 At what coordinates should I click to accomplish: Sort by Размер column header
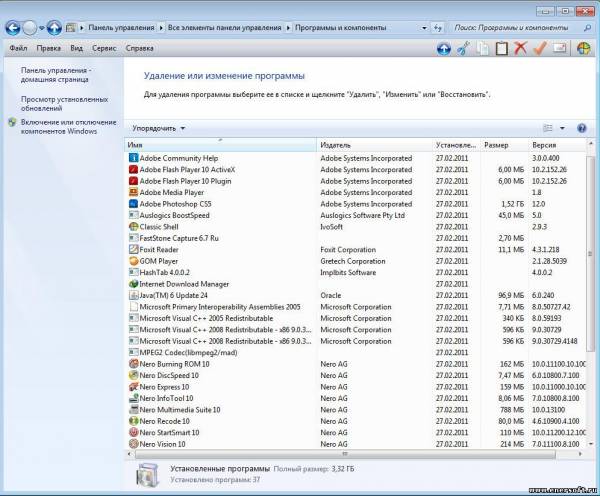tap(505, 145)
